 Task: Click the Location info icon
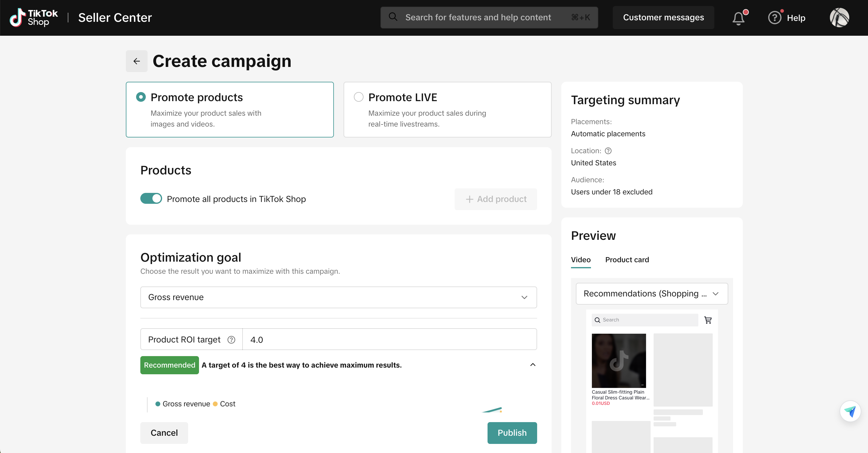tap(608, 151)
